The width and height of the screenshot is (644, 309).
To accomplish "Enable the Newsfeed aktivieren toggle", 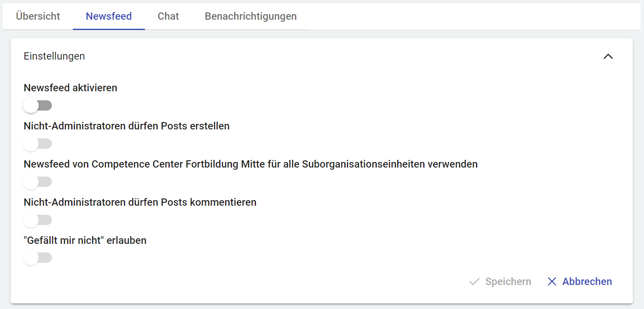I will [x=38, y=105].
